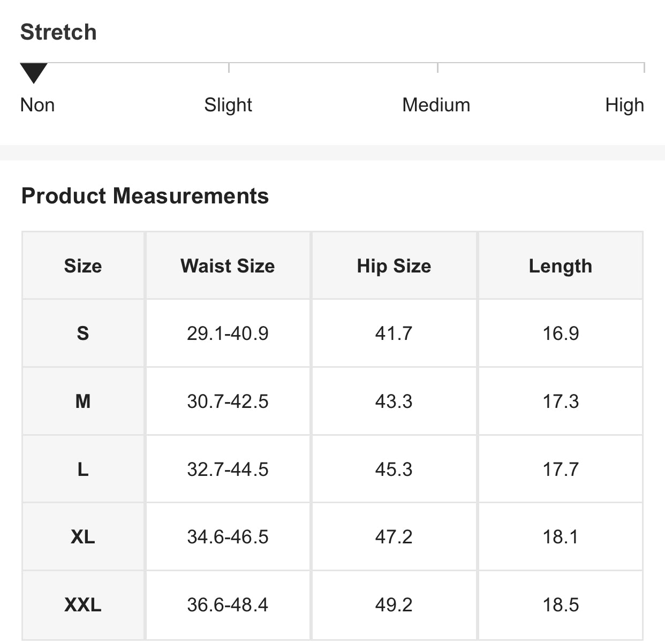
Task: Select the Hip Size column header
Action: tap(394, 266)
